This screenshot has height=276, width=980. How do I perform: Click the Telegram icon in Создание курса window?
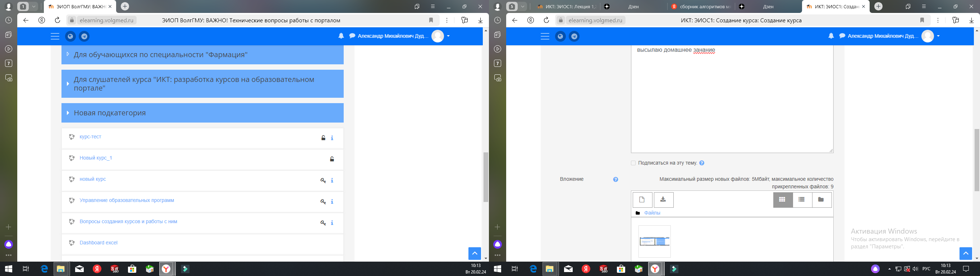click(574, 37)
